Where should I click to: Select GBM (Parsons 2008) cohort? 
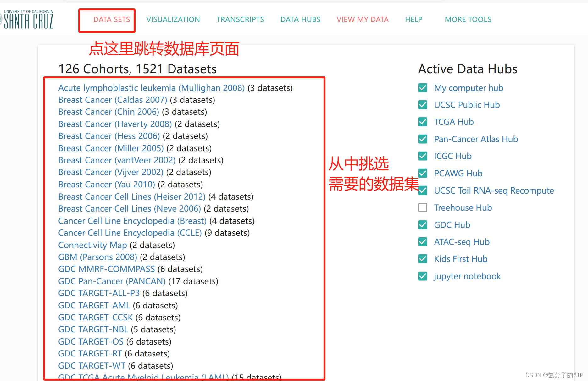pos(97,257)
